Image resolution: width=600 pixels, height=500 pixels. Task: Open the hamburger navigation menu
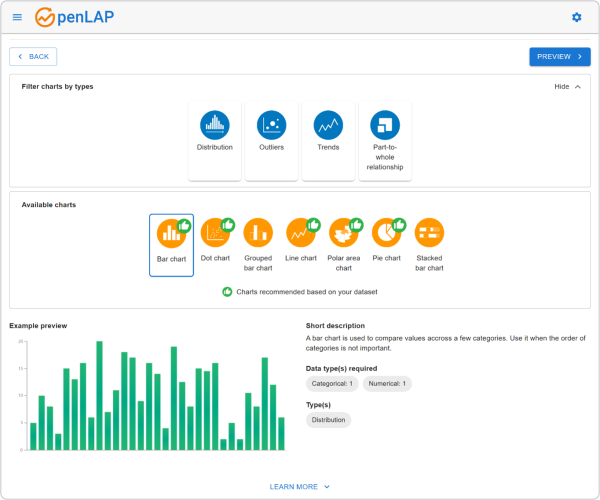tap(17, 17)
